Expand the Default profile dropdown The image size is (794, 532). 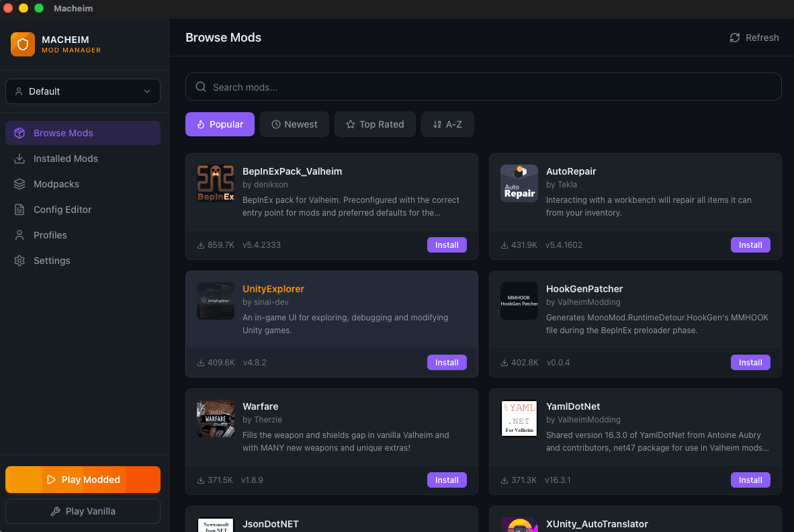[x=83, y=91]
